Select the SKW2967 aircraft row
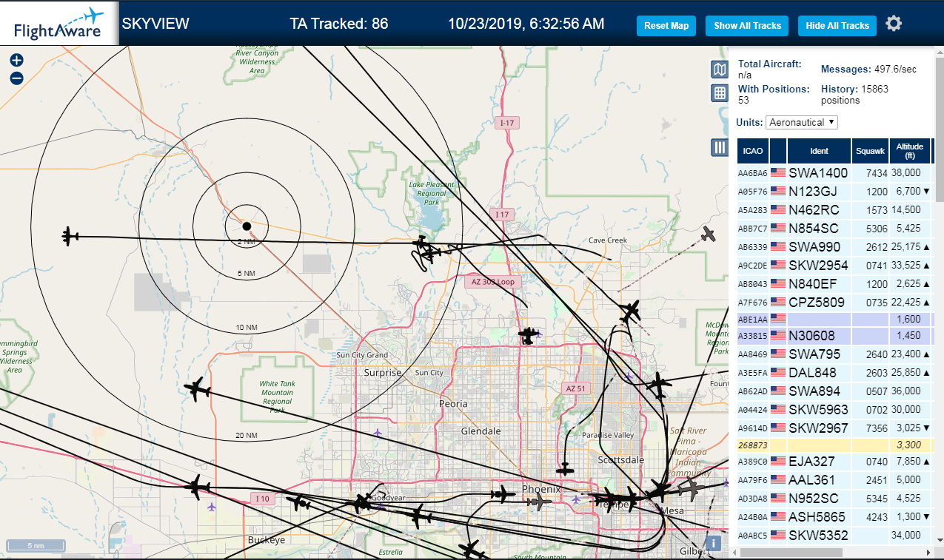The width and height of the screenshot is (944, 560). [x=834, y=428]
